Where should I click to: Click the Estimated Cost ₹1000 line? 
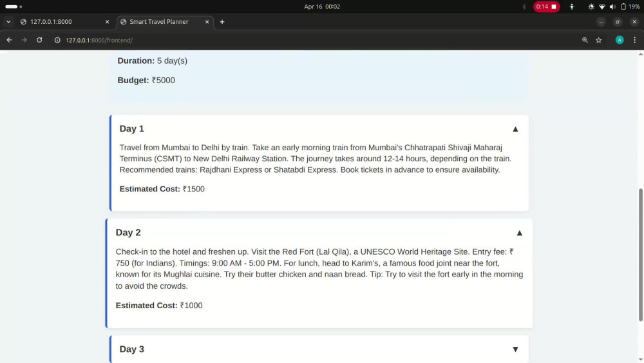159,306
